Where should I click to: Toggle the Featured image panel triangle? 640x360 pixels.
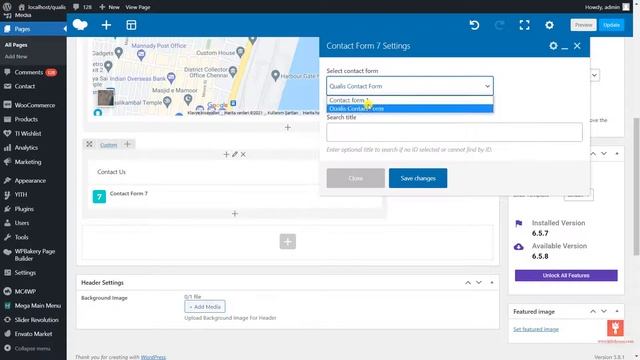point(617,311)
